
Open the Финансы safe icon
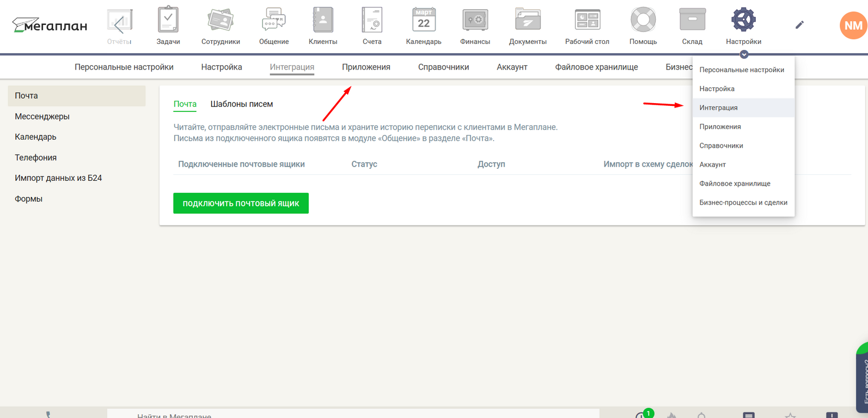coord(475,21)
